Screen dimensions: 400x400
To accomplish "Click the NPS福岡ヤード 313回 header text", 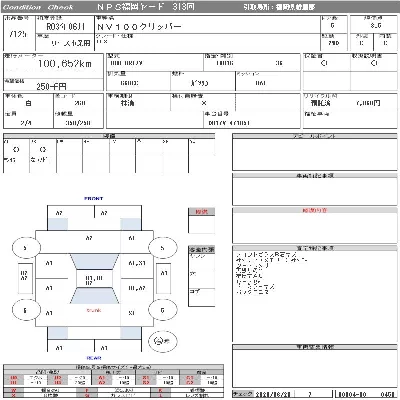I will (x=146, y=7).
